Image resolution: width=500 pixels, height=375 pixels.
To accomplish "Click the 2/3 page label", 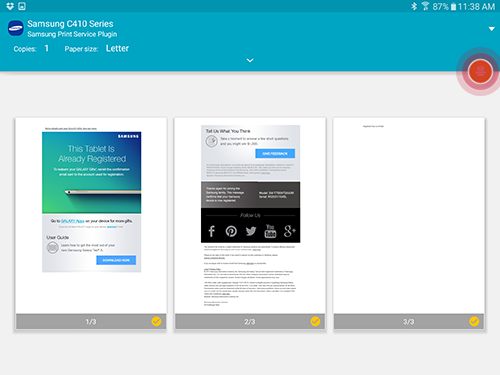I will click(x=250, y=322).
